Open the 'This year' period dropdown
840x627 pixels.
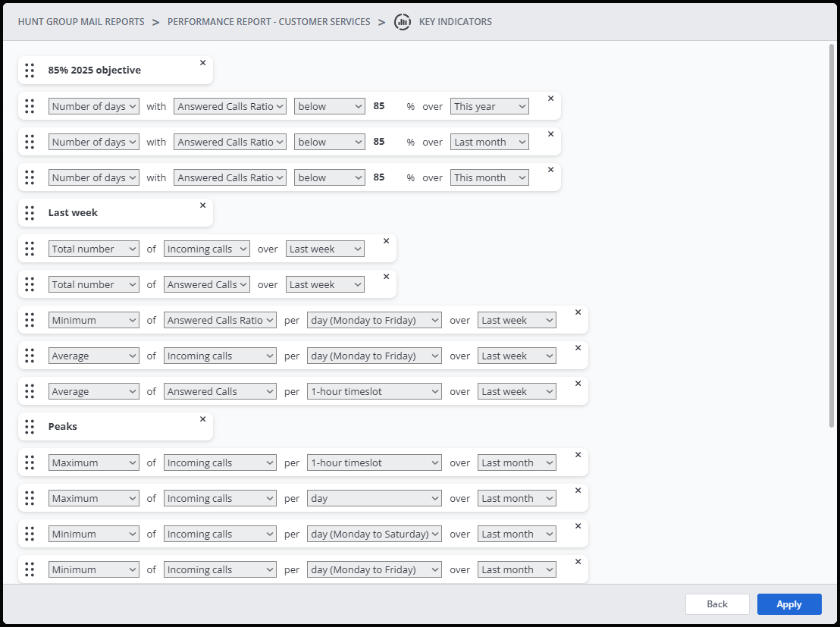[490, 107]
